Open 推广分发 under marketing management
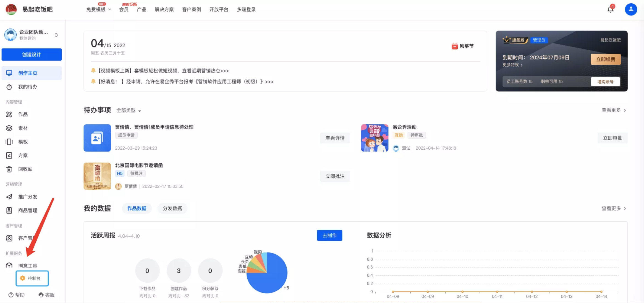 [32, 197]
